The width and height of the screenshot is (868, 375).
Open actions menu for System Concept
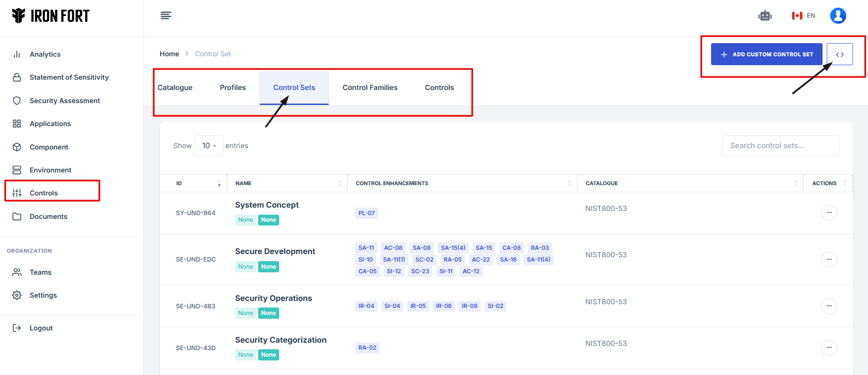(x=829, y=213)
